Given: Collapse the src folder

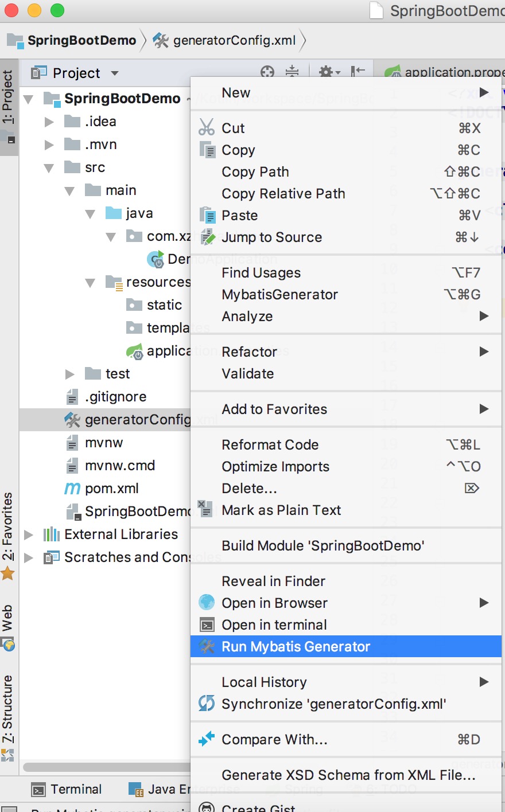Looking at the screenshot, I should click(x=49, y=168).
